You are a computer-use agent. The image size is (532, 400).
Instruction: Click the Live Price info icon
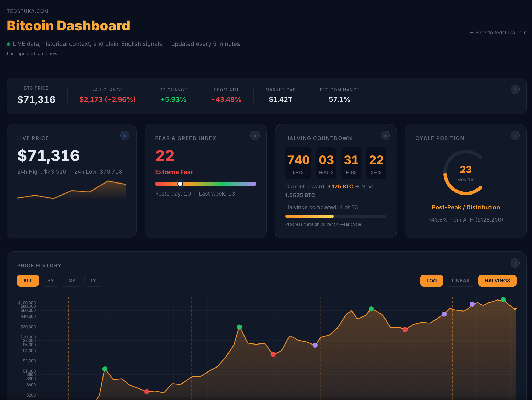pyautogui.click(x=125, y=135)
